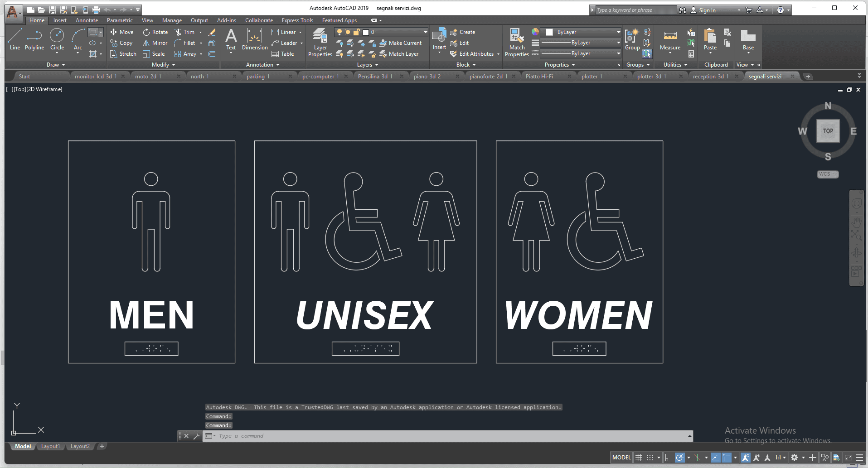Image resolution: width=868 pixels, height=468 pixels.
Task: Click the Stretch tool
Action: pos(123,54)
